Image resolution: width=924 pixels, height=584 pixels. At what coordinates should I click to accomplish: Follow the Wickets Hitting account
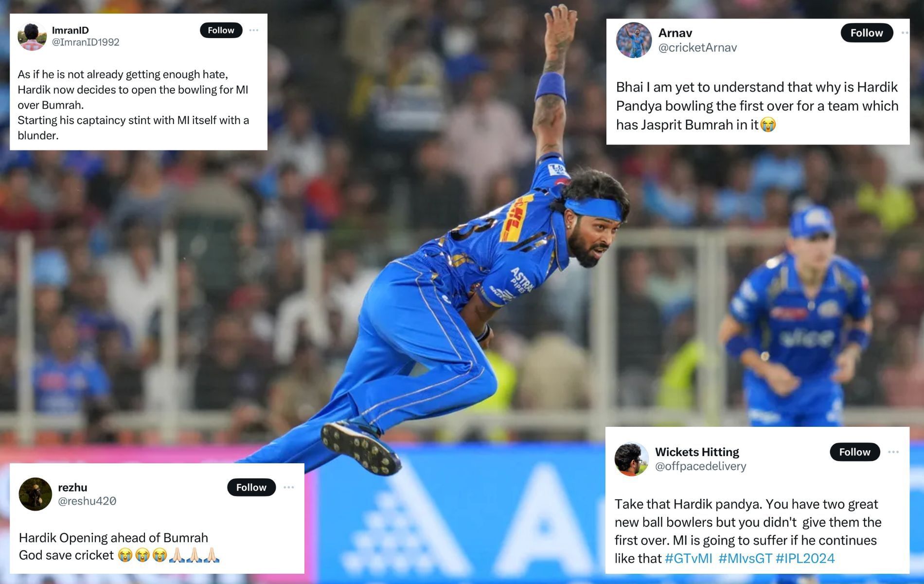coord(855,452)
